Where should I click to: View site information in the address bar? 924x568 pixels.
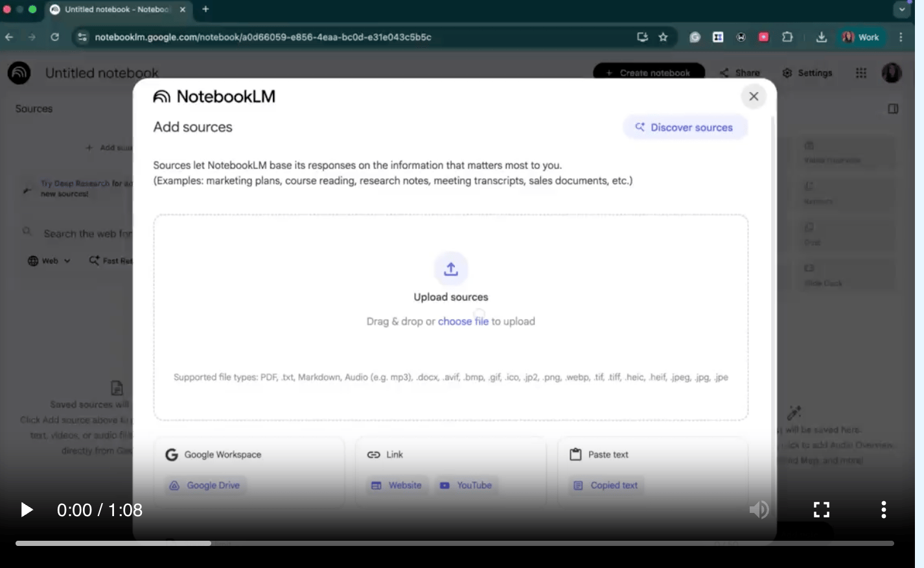pyautogui.click(x=82, y=37)
